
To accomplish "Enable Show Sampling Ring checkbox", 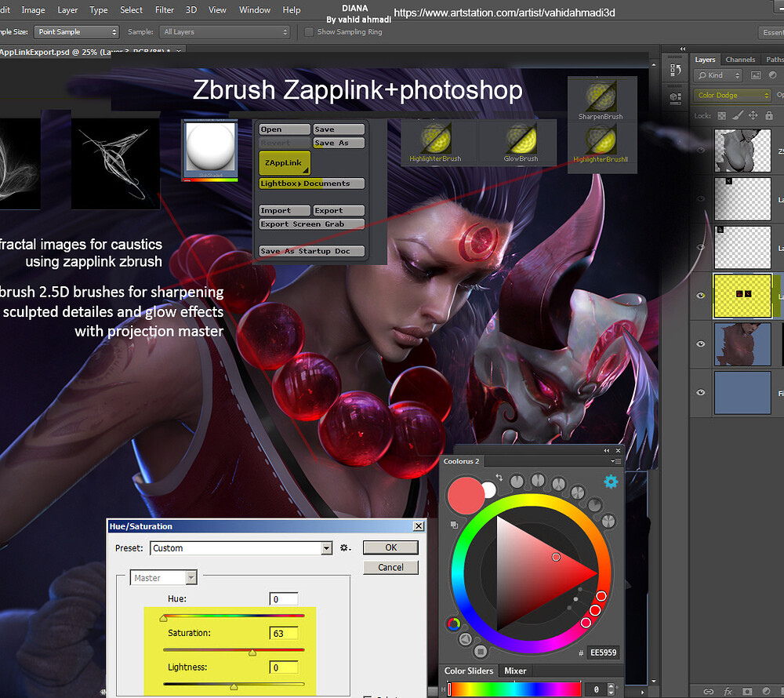I will coord(309,32).
